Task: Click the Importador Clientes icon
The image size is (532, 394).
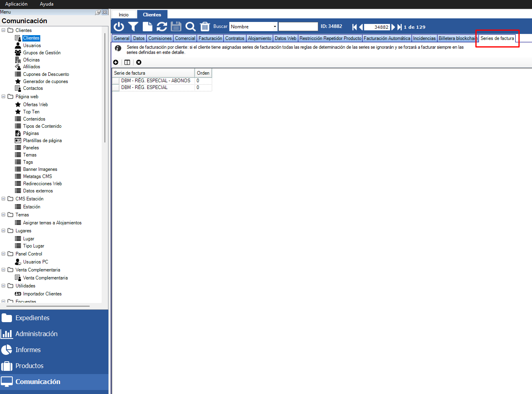Action: pyautogui.click(x=18, y=294)
